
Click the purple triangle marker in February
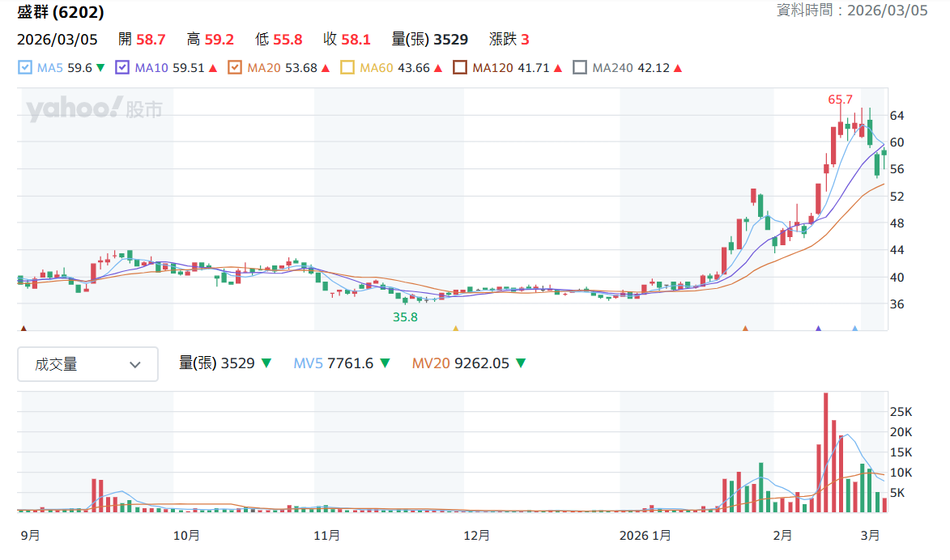point(818,328)
